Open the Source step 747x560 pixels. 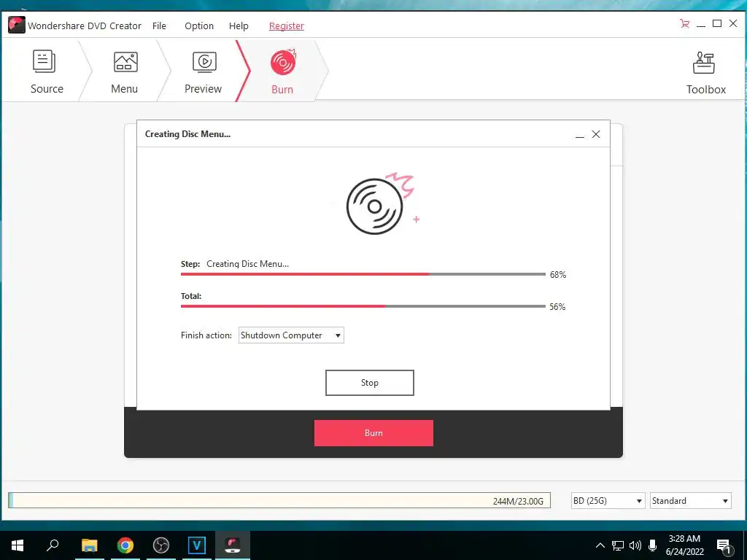click(x=46, y=71)
